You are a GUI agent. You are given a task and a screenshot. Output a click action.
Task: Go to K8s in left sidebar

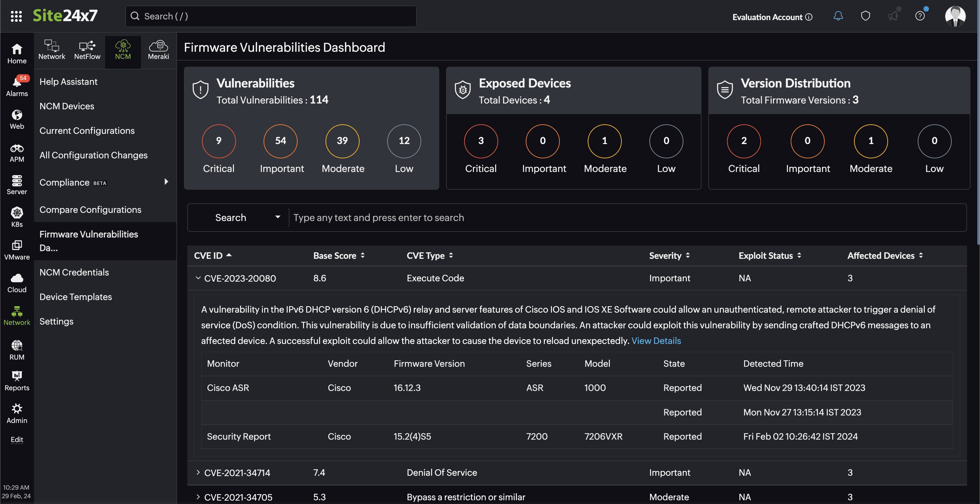[x=17, y=217]
